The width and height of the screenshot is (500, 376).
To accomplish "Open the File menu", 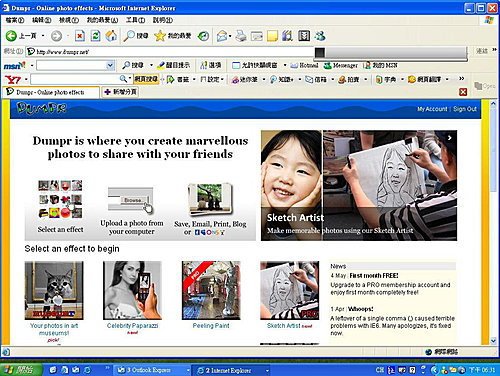I will point(15,20).
